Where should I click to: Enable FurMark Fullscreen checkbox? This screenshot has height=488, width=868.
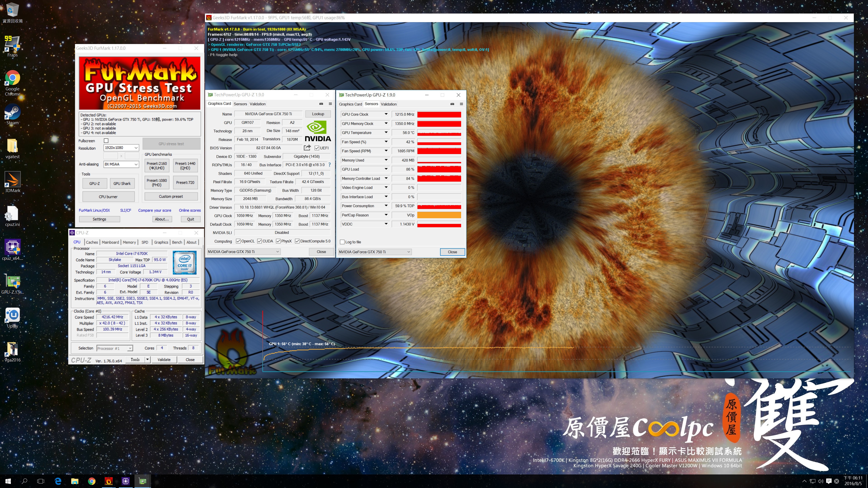click(106, 141)
